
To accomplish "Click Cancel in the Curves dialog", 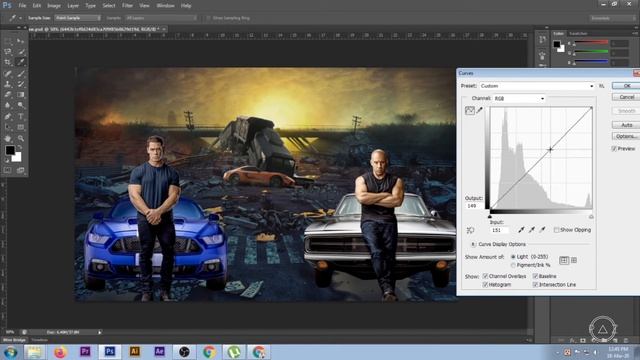I will (x=627, y=97).
